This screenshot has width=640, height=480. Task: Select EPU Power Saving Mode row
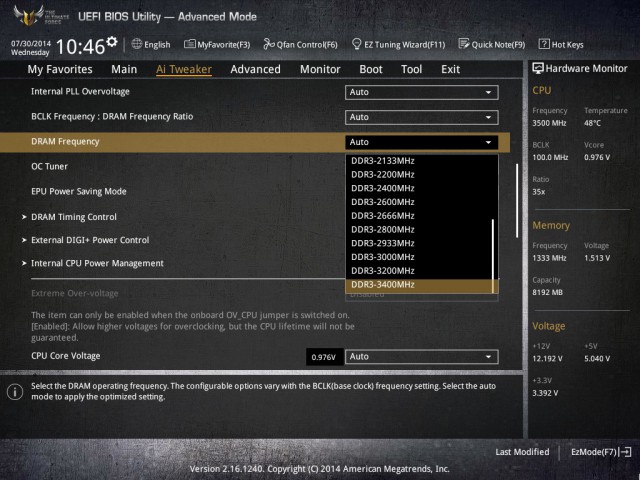[x=255, y=191]
